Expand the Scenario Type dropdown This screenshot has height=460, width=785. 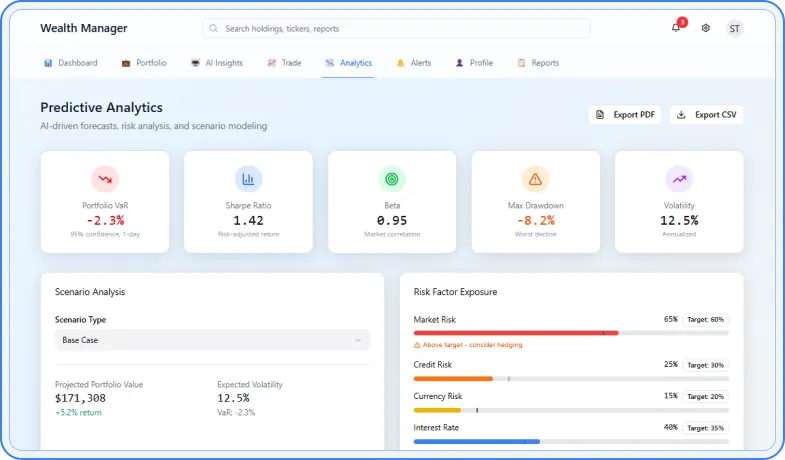(211, 340)
